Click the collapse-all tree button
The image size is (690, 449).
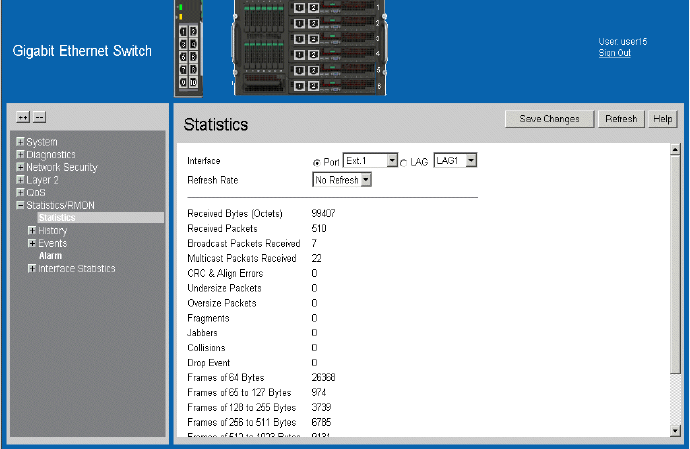[39, 117]
